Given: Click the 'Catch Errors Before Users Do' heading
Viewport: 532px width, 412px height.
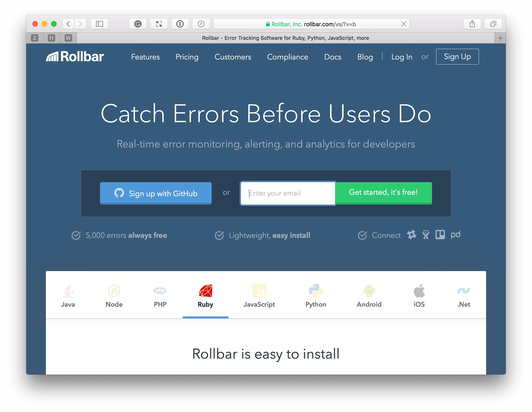Looking at the screenshot, I should point(266,114).
